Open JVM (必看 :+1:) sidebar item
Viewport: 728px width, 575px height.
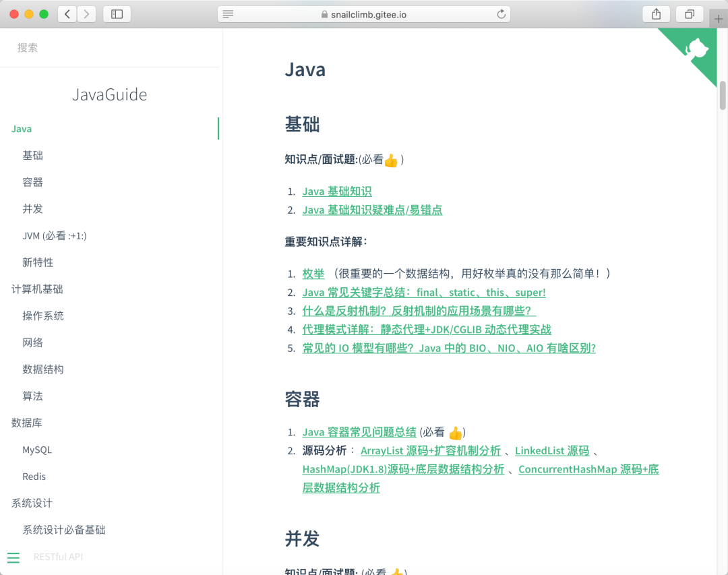(x=55, y=236)
